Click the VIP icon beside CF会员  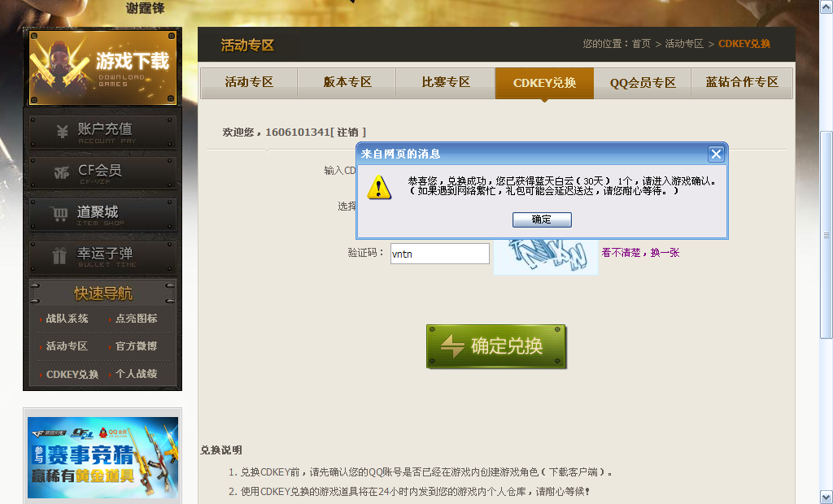pos(62,172)
